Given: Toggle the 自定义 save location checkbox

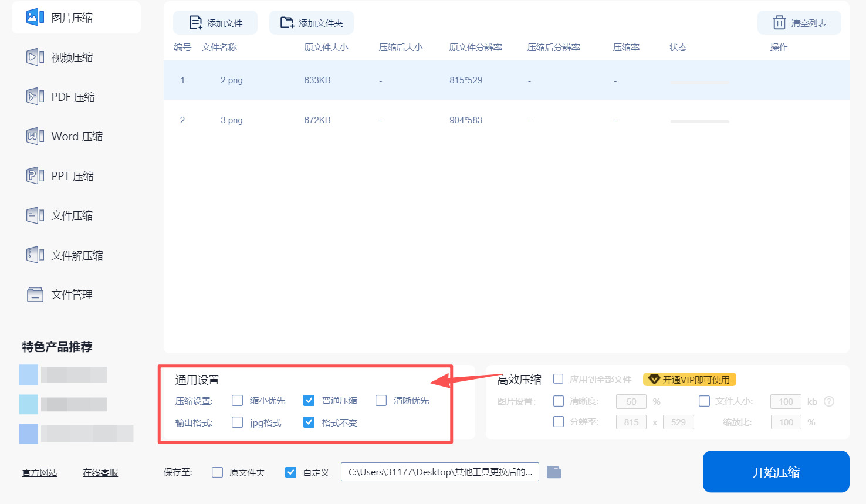Looking at the screenshot, I should pyautogui.click(x=290, y=472).
